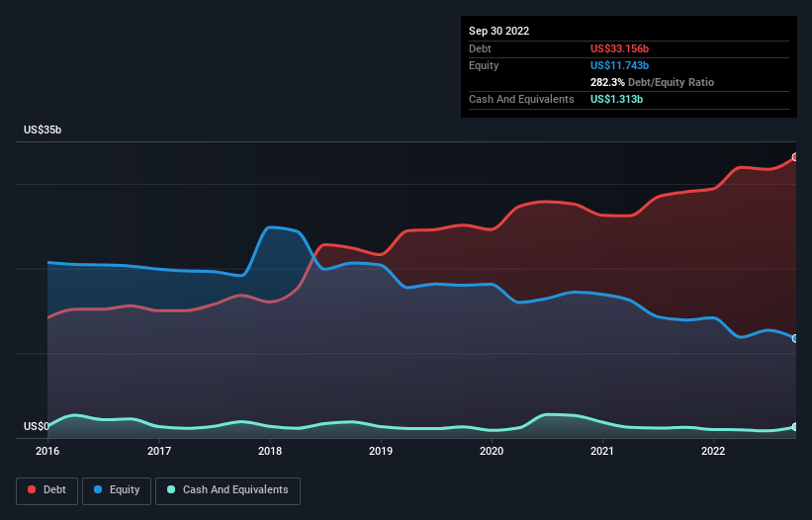Image resolution: width=812 pixels, height=520 pixels.
Task: Select the teal Cash endpoint marker
Action: (x=795, y=427)
